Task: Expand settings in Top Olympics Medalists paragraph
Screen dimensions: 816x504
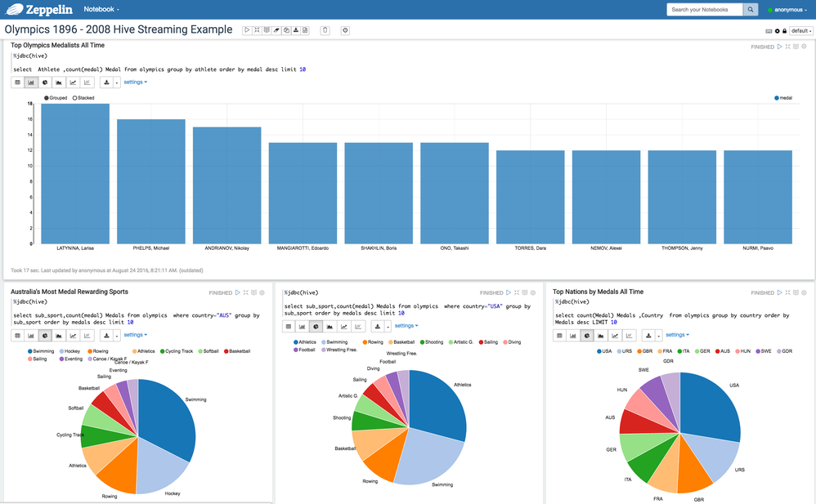Action: (x=135, y=83)
